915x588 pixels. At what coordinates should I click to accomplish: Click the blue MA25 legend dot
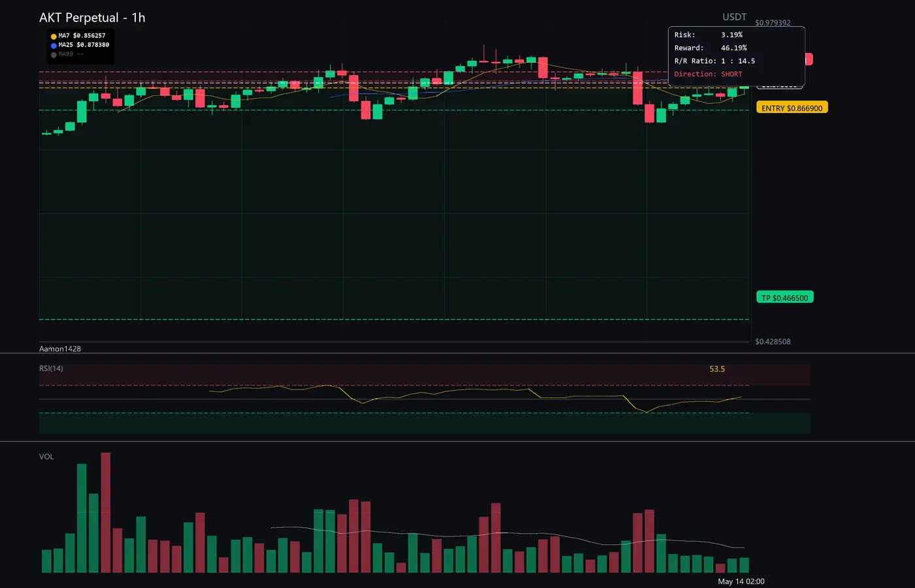tap(54, 46)
